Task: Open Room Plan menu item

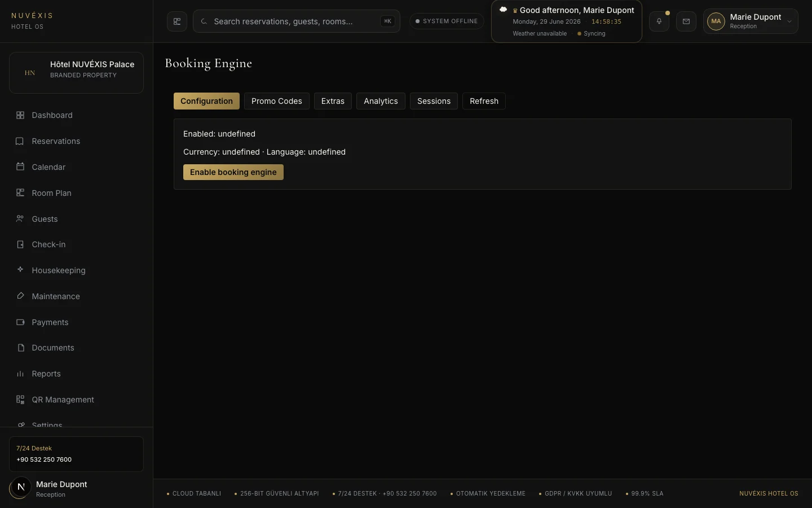Action: click(x=76, y=193)
